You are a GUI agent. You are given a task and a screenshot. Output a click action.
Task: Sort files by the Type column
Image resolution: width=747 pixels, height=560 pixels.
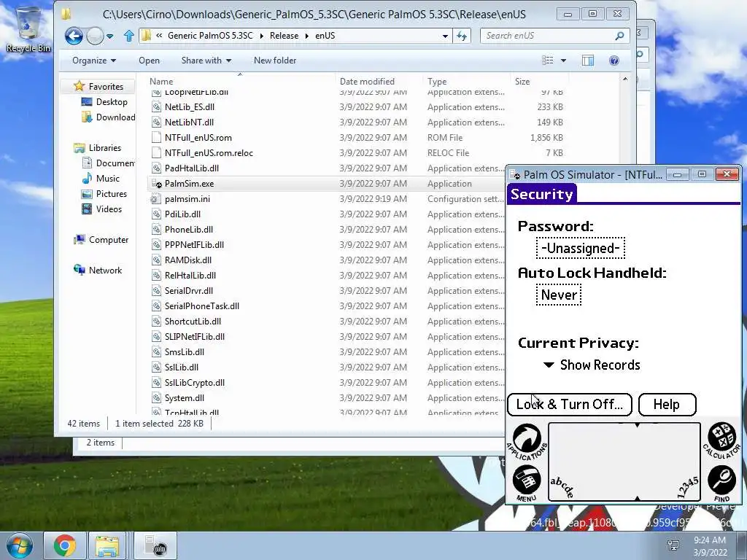point(466,82)
